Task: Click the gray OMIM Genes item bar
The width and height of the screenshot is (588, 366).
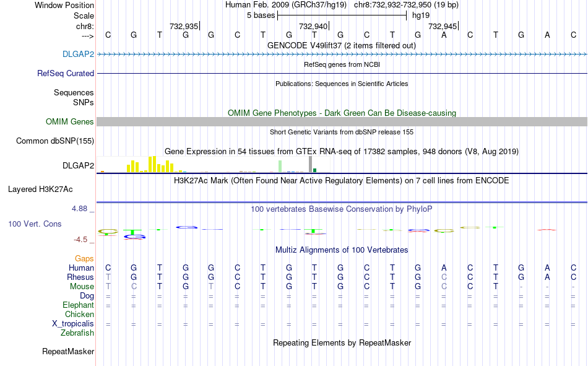Action: tap(342, 121)
